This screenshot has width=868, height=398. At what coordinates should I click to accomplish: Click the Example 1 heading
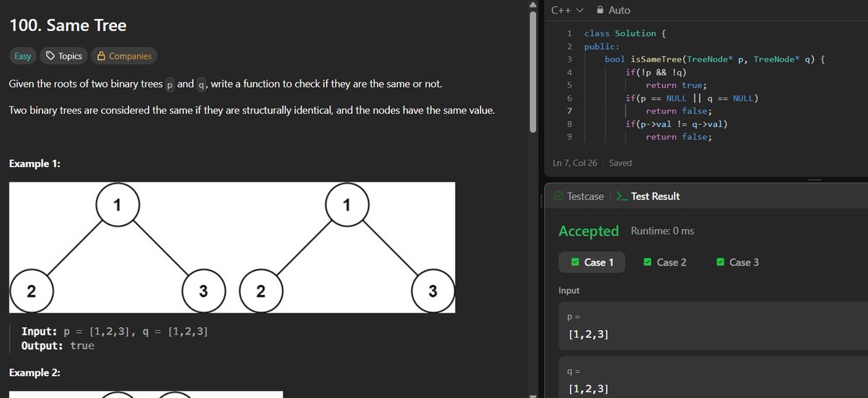tap(35, 164)
